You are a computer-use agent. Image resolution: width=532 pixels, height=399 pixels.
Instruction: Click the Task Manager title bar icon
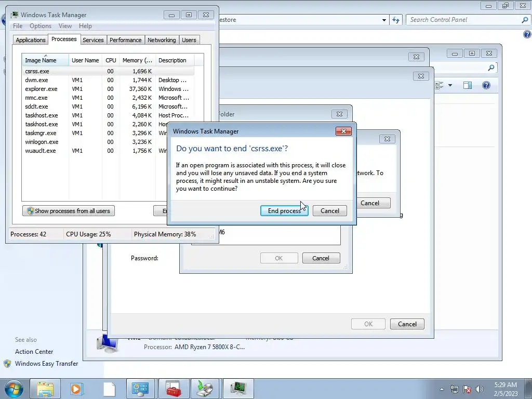[14, 15]
